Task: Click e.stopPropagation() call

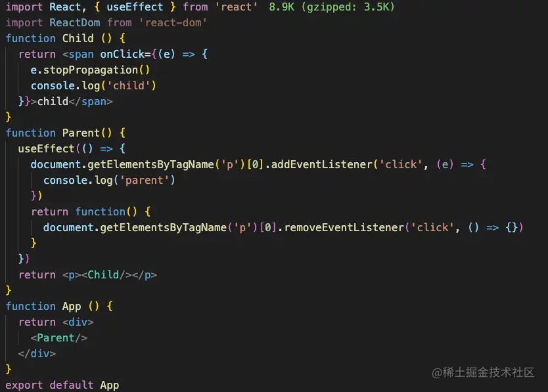Action: 90,70
